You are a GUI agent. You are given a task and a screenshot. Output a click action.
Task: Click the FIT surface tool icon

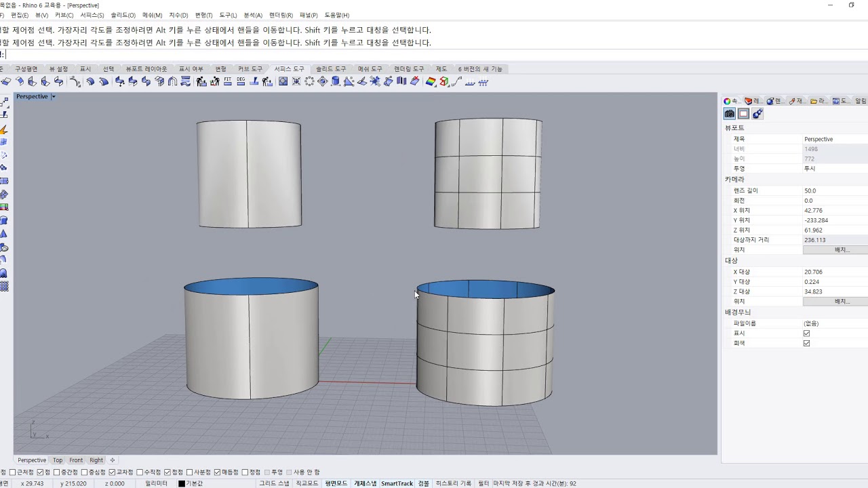point(227,81)
